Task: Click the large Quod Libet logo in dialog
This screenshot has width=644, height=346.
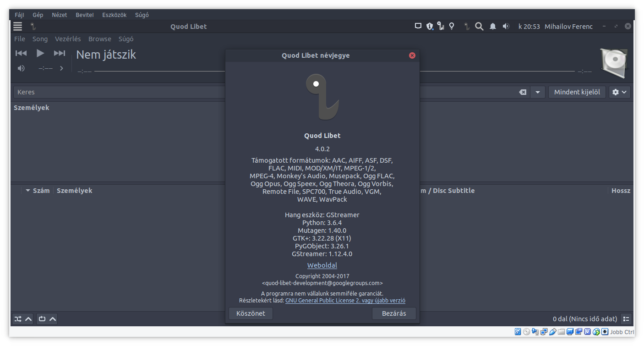Action: click(322, 97)
